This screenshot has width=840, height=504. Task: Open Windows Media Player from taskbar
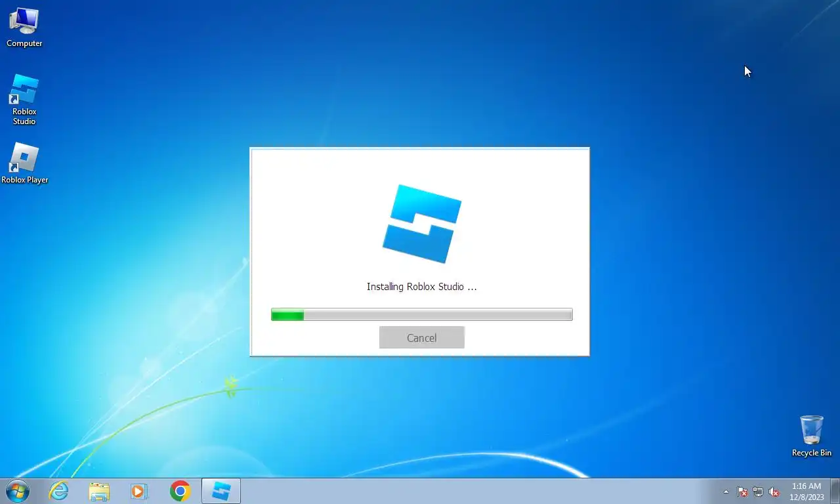point(139,491)
